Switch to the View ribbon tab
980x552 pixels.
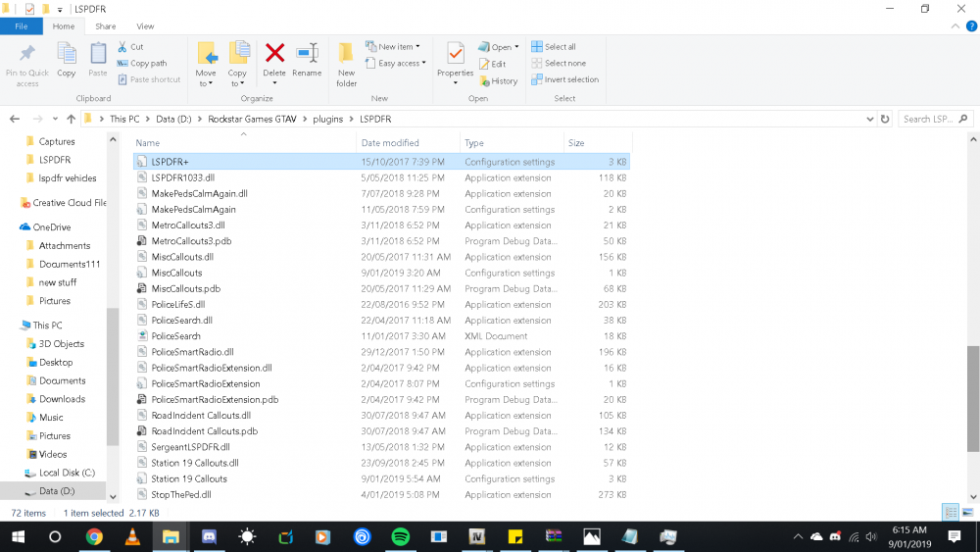(x=145, y=26)
